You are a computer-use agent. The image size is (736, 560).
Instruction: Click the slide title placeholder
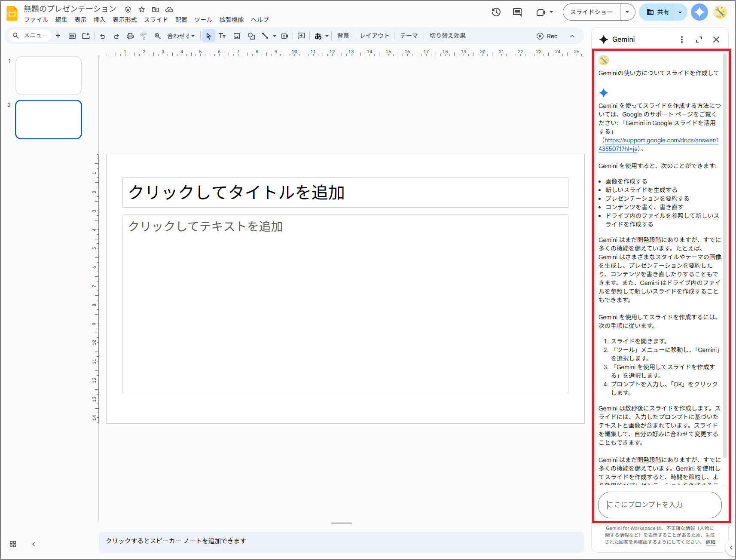coord(345,193)
